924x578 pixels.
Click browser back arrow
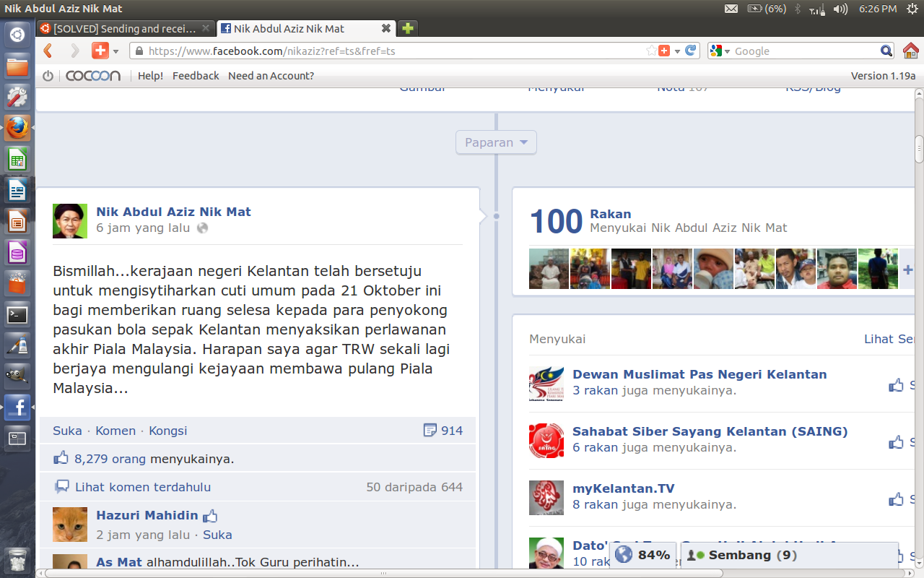tap(48, 51)
